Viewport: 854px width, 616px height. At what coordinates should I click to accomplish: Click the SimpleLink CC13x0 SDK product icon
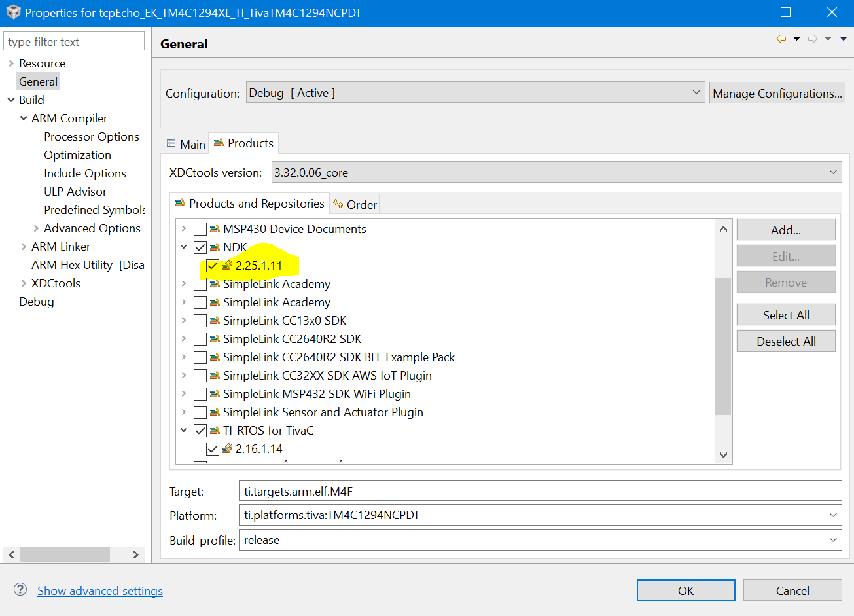point(215,321)
